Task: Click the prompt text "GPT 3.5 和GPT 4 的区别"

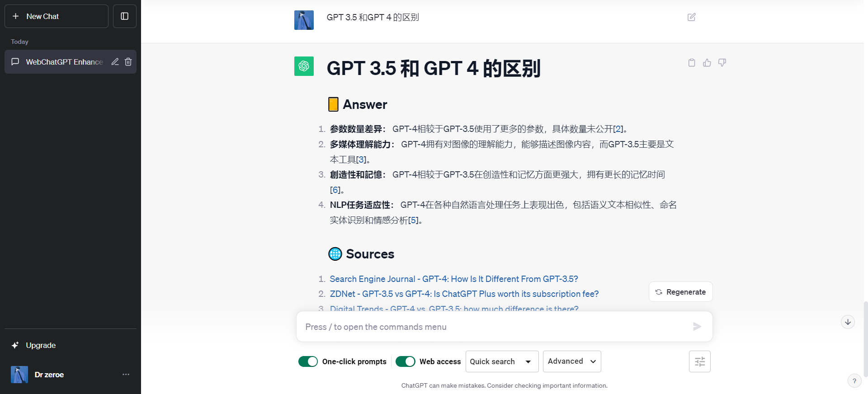Action: pos(373,18)
